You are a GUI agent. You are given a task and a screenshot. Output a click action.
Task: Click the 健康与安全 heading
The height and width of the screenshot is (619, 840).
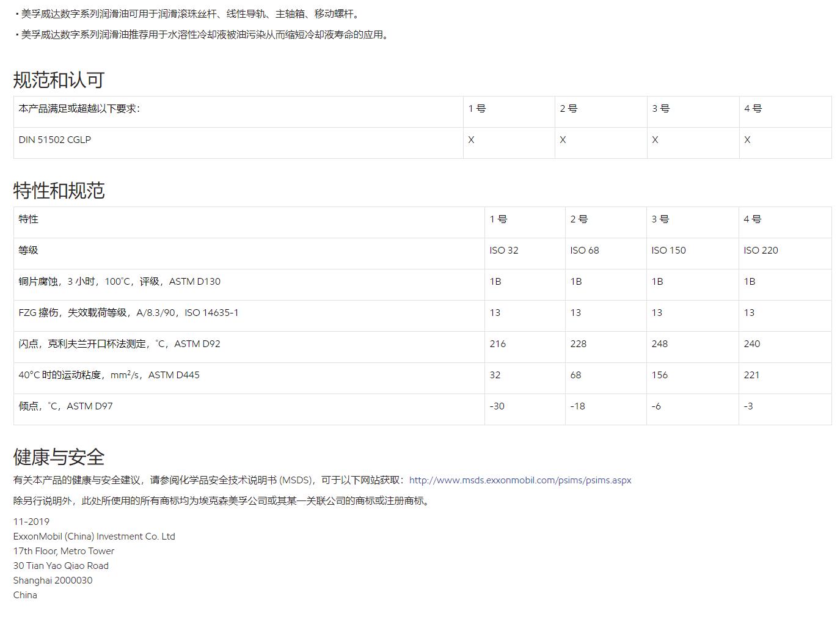[59, 457]
